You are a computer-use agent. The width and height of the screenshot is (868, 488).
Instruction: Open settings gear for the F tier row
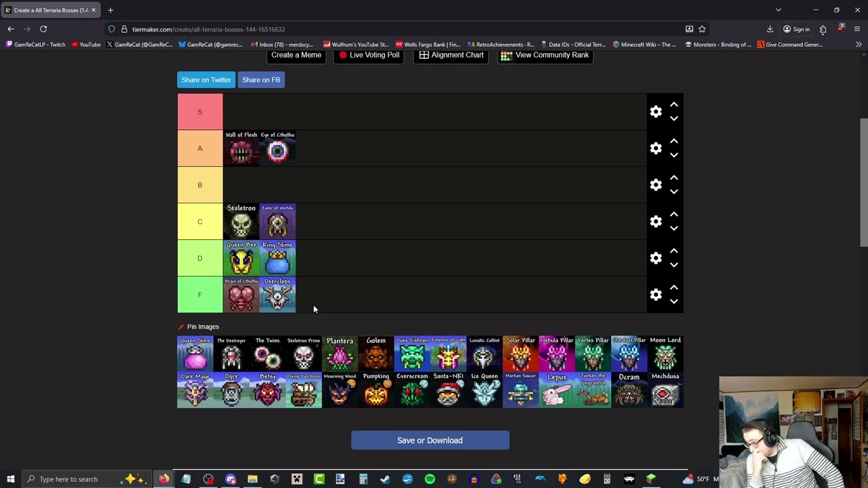tap(656, 295)
